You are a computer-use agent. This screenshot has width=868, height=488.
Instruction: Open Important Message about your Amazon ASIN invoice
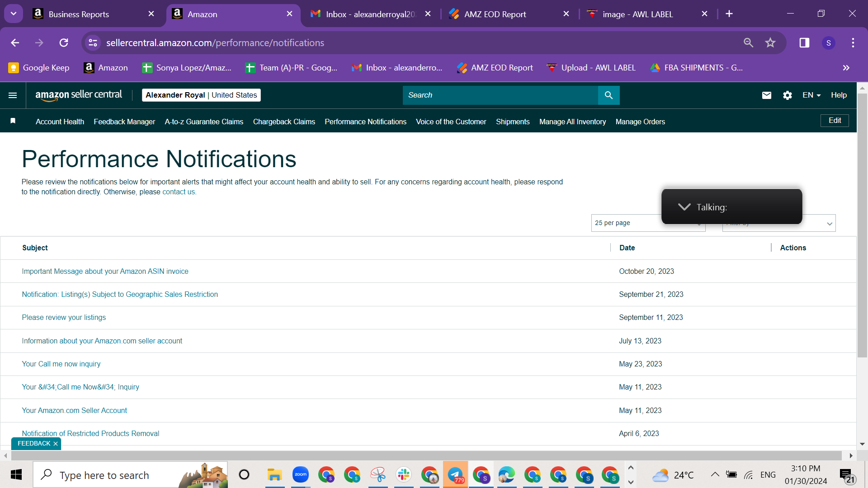click(x=105, y=272)
